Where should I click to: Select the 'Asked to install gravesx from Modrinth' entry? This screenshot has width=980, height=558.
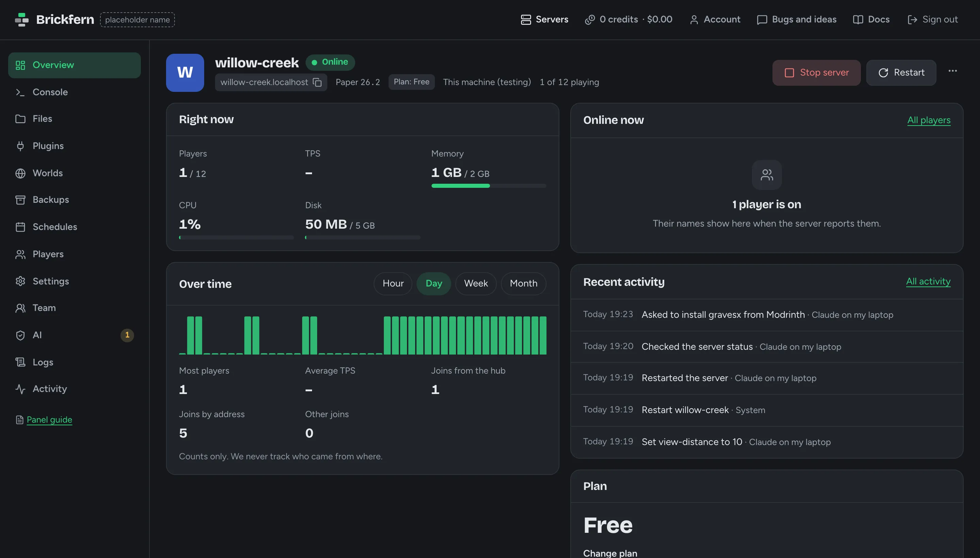click(x=767, y=315)
